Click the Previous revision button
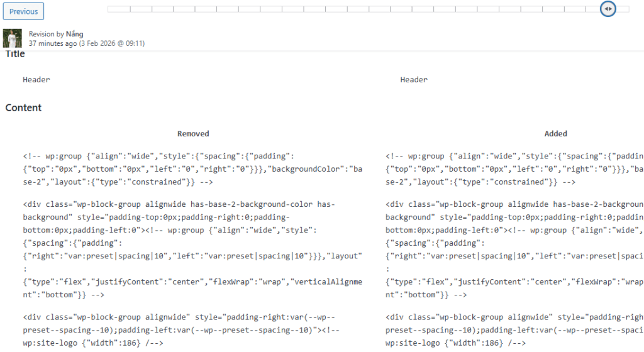Screen dimensions: 644x352 (23, 11)
